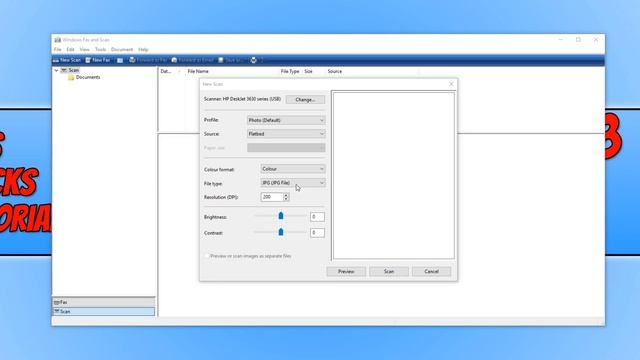Open the Profile dropdown

coord(286,120)
